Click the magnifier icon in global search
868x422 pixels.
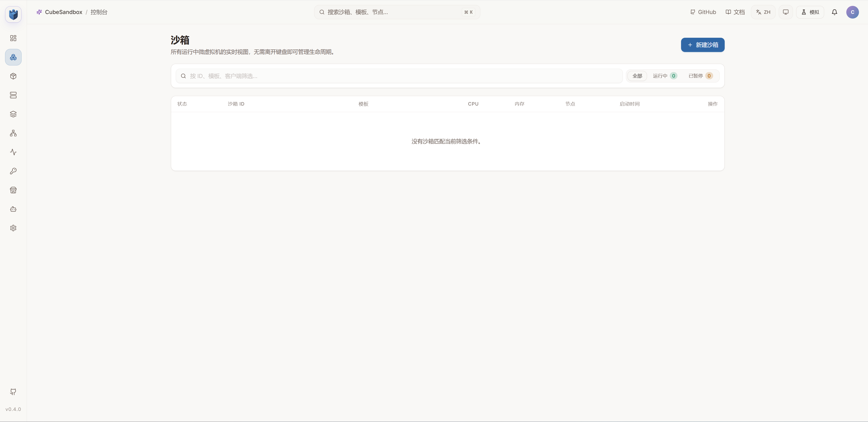[322, 12]
